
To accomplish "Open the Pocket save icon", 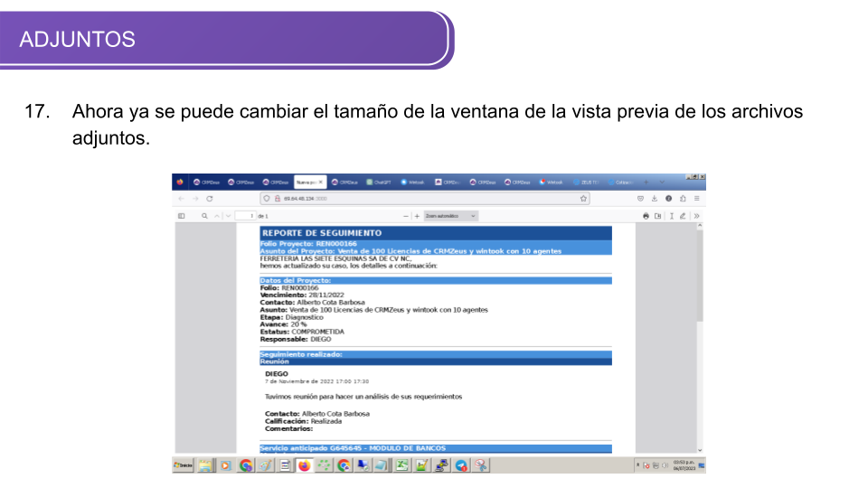I will tap(640, 199).
